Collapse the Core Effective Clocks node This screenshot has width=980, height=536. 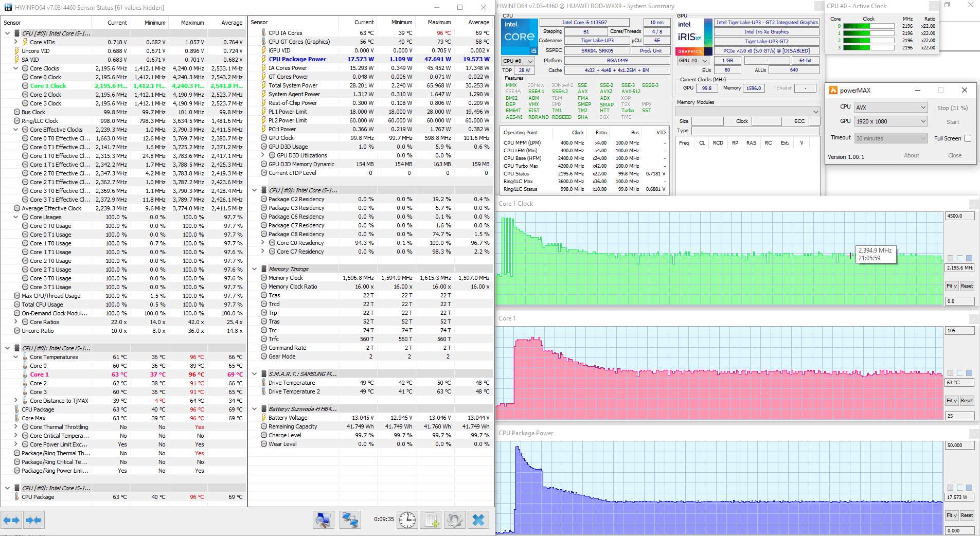tap(16, 130)
